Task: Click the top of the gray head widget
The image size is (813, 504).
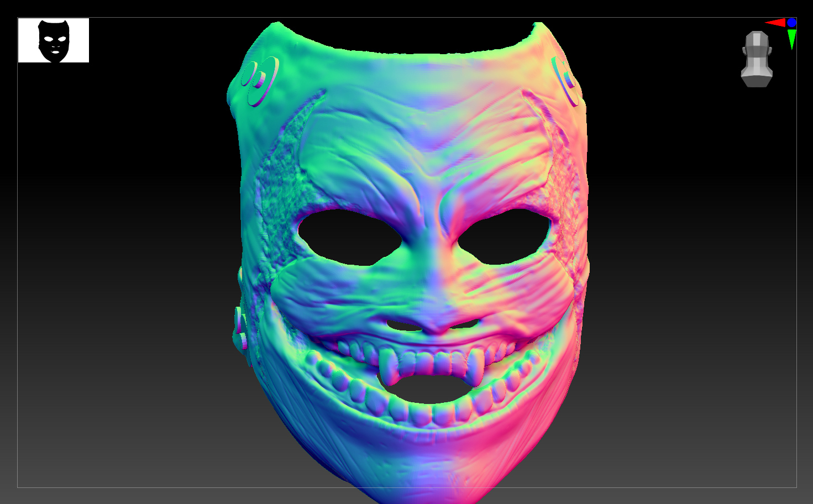Action: 756,32
